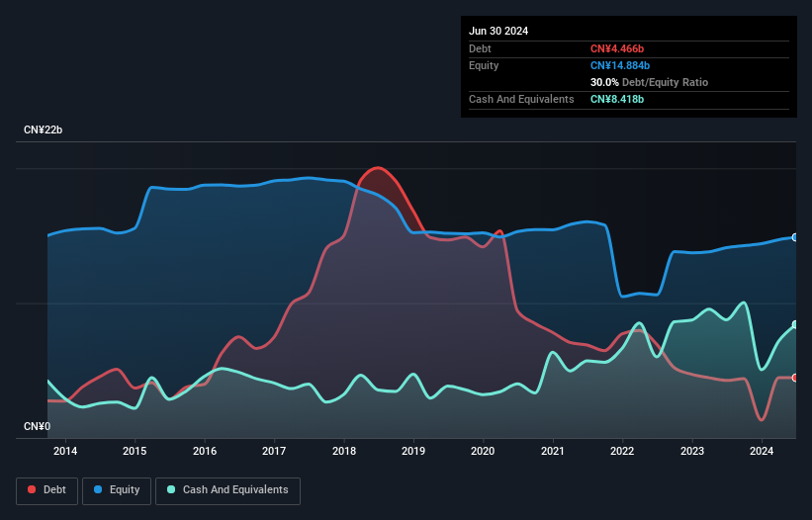Click the Cash value CN¥8.418b in tooltip
The width and height of the screenshot is (812, 520).
617,99
